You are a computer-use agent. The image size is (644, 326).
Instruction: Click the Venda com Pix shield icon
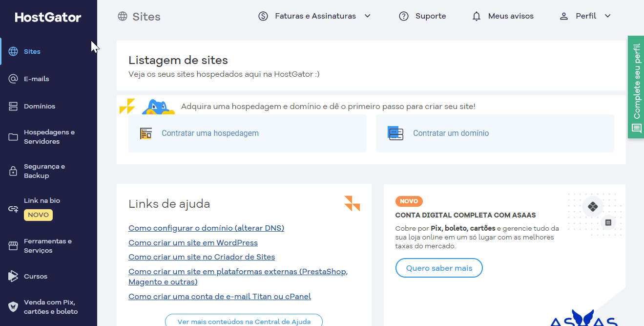(x=13, y=307)
